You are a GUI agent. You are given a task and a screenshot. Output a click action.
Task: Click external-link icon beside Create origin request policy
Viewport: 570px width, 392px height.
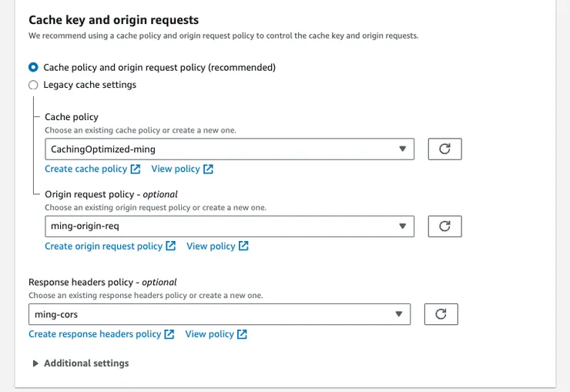[171, 246]
